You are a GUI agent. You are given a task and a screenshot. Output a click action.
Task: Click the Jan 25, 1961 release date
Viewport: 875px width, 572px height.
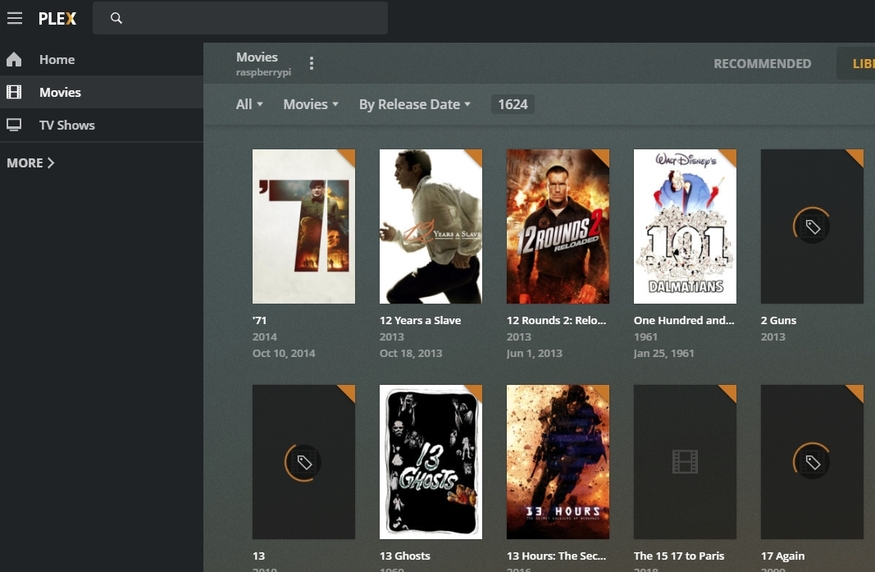point(664,353)
